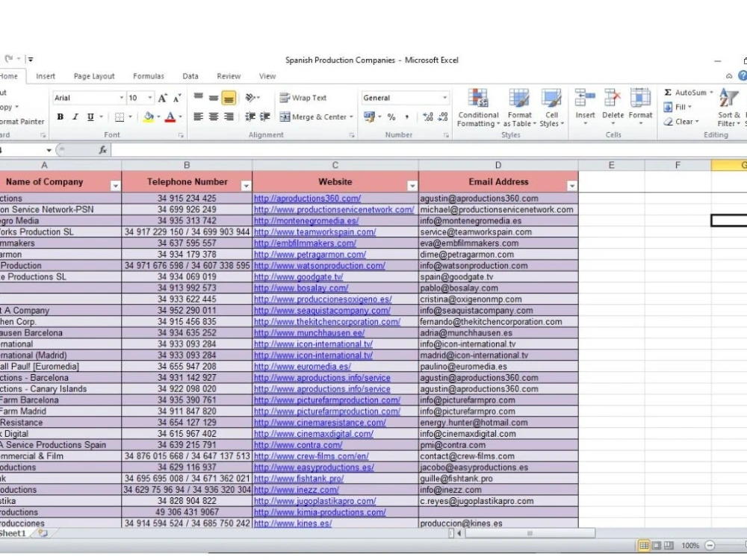Image resolution: width=747 pixels, height=560 pixels.
Task: Click Increase Decimal icon
Action: click(x=428, y=116)
